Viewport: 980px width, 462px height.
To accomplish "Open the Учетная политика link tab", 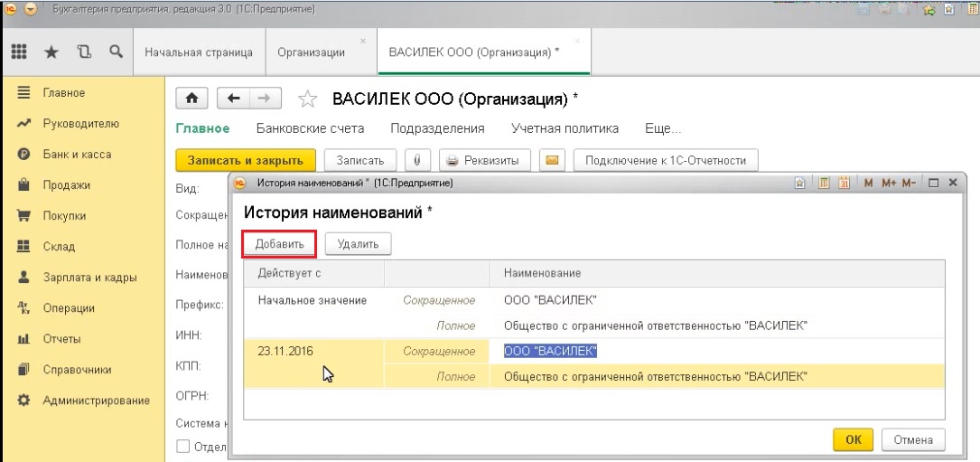I will coord(565,128).
